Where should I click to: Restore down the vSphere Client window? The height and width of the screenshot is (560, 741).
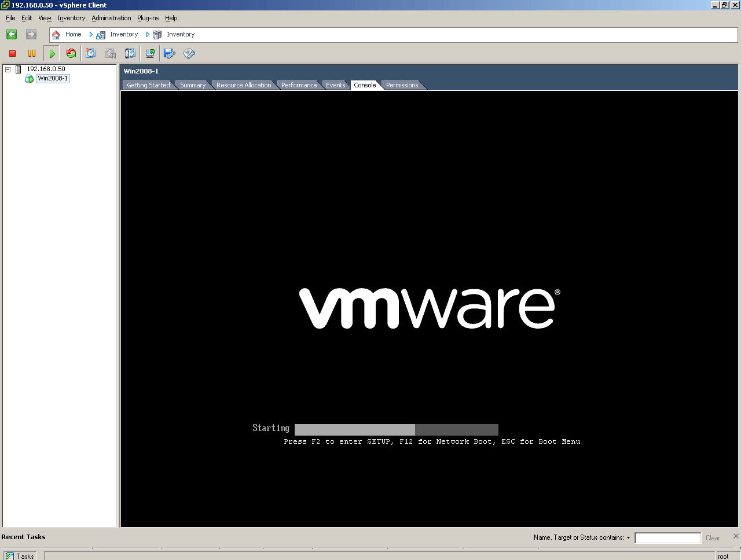[x=724, y=5]
